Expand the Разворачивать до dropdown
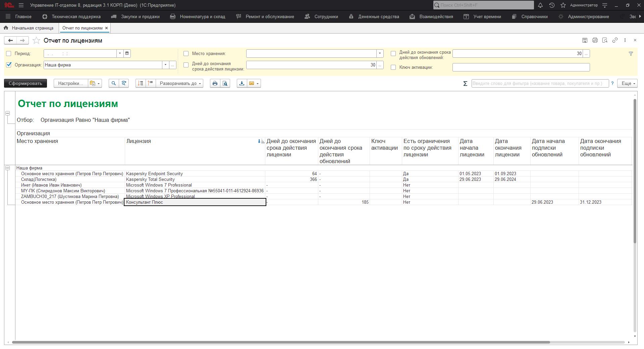This screenshot has width=644, height=349. coord(180,84)
